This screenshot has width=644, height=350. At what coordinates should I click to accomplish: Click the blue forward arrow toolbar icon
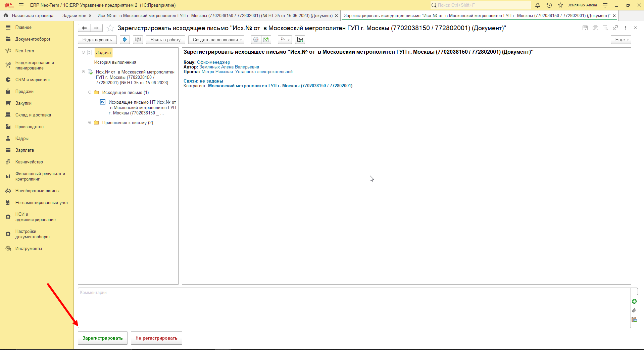125,40
